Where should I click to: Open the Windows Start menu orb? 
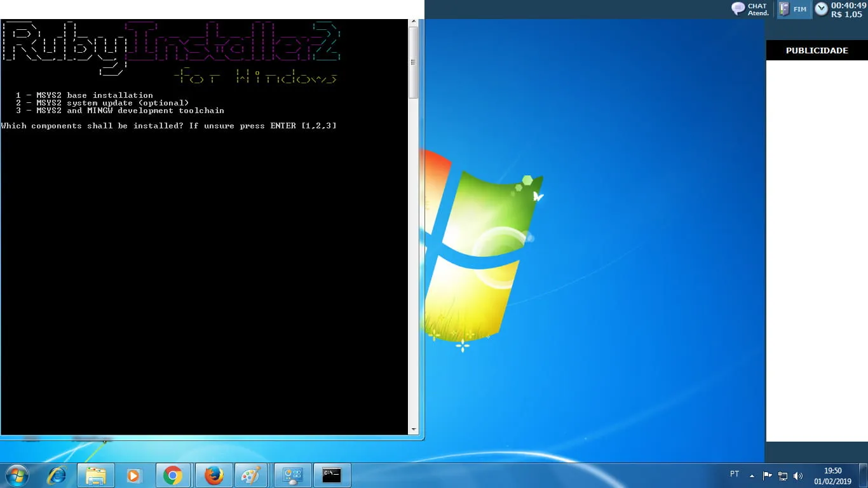coord(17,475)
